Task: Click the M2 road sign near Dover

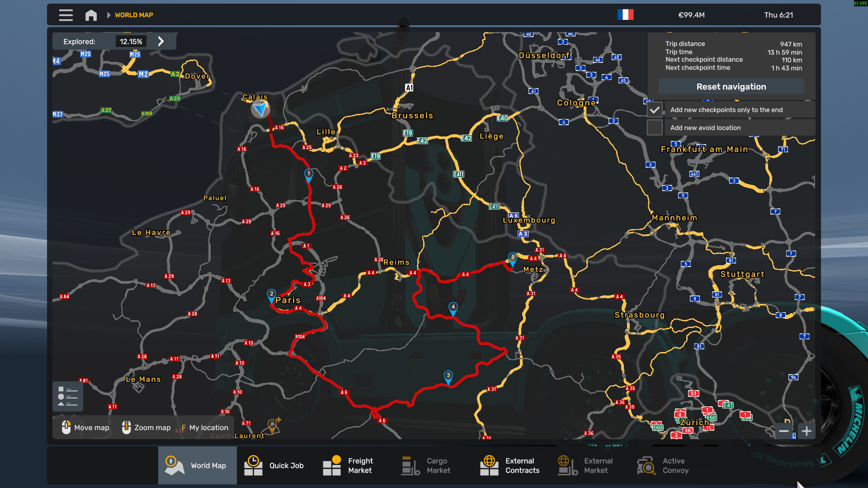Action: point(143,74)
